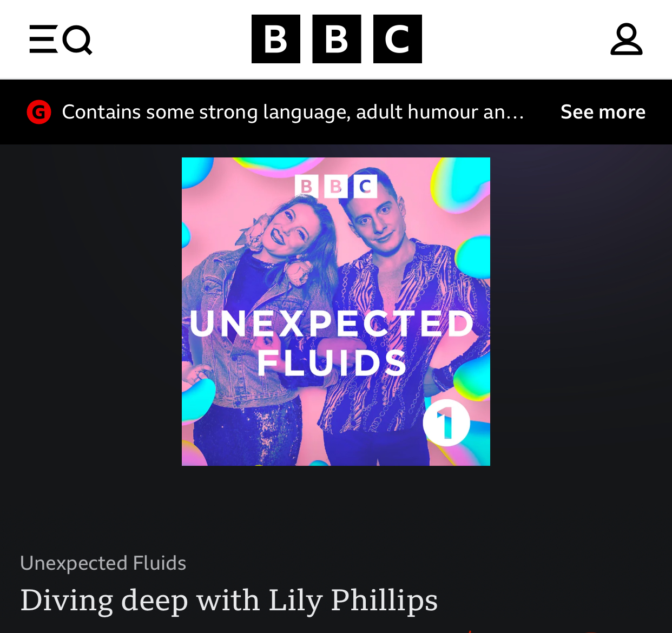Click 'UNEXPECTED FLUIDS' title text on cover

point(332,342)
